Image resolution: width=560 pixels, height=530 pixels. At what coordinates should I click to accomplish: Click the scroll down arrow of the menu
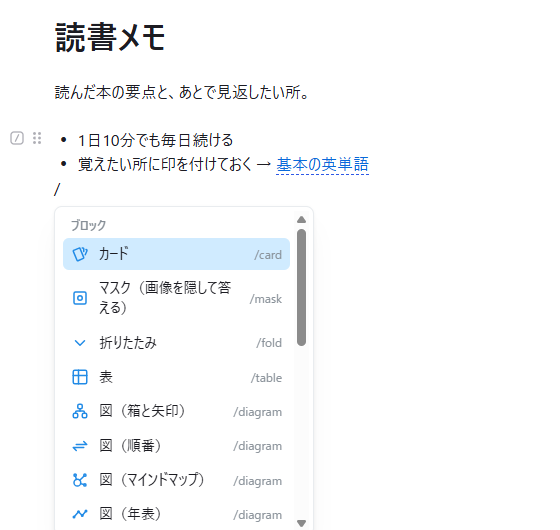(301, 523)
